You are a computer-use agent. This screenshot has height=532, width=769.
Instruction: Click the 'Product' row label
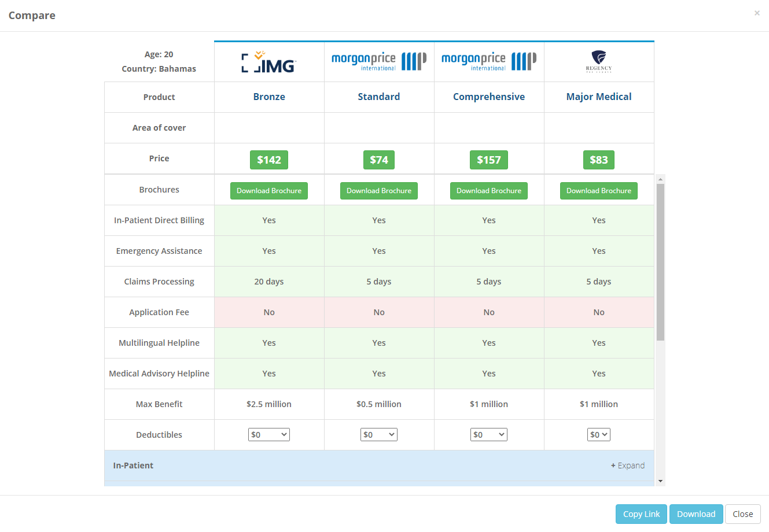tap(159, 97)
